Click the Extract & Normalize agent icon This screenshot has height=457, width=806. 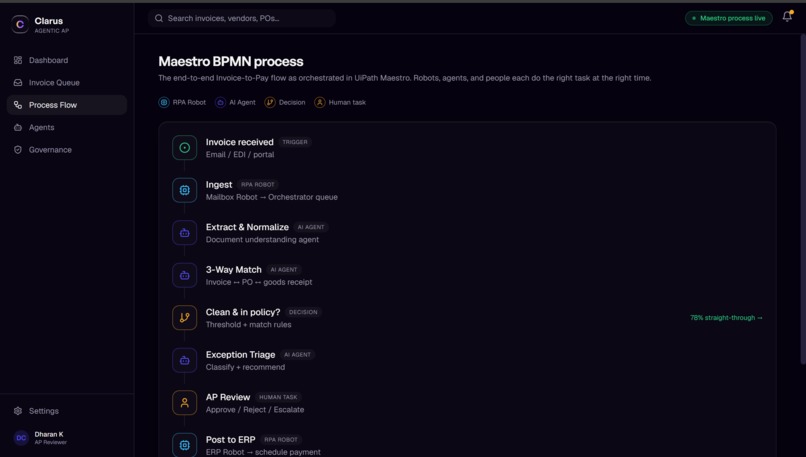[185, 233]
